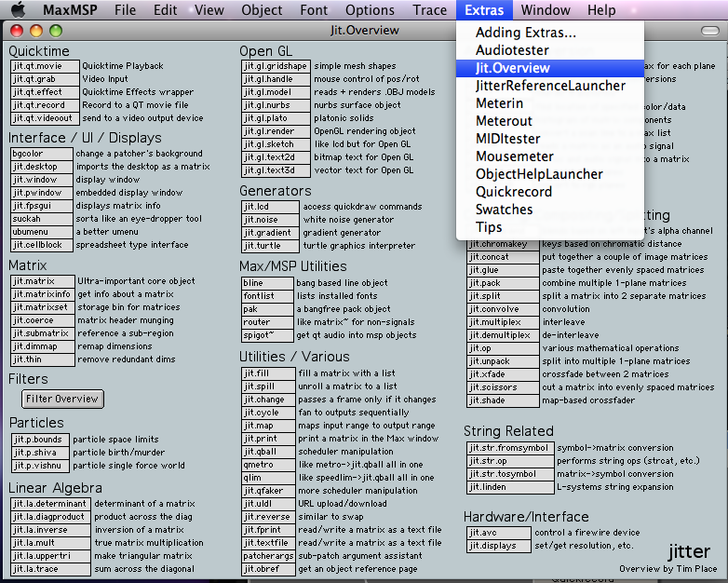Click the fontlist object box
This screenshot has width=728, height=583.
(267, 296)
